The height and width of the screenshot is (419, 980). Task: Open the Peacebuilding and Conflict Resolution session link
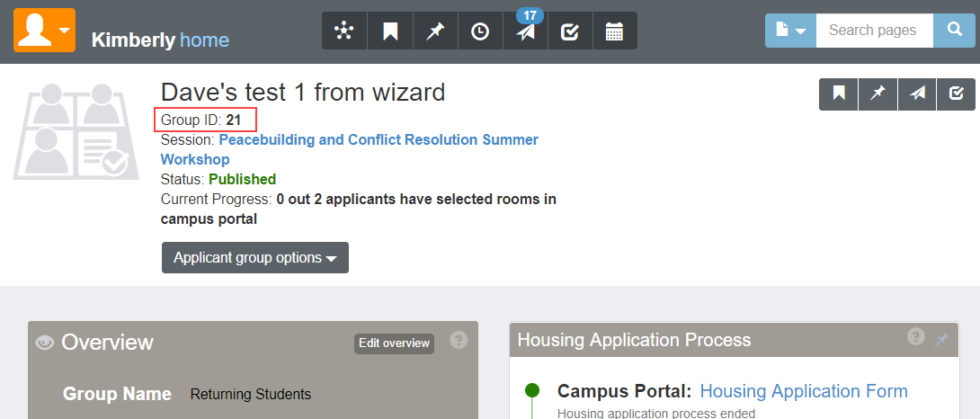378,140
